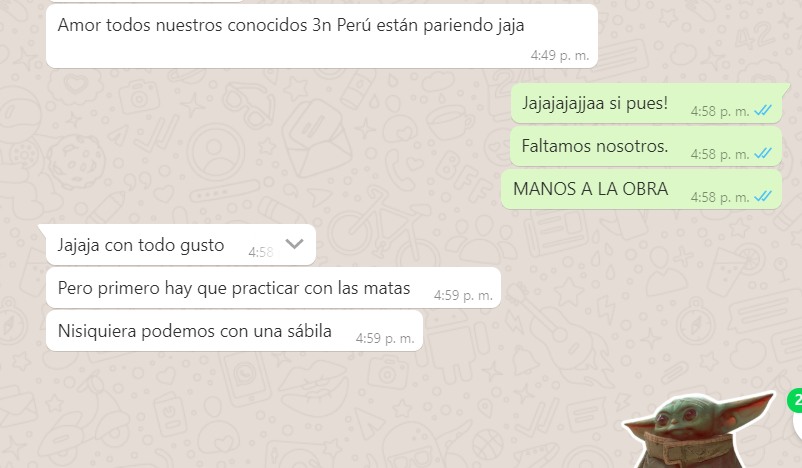Select the 'MANOS A LA OBRA' message text

pyautogui.click(x=590, y=189)
